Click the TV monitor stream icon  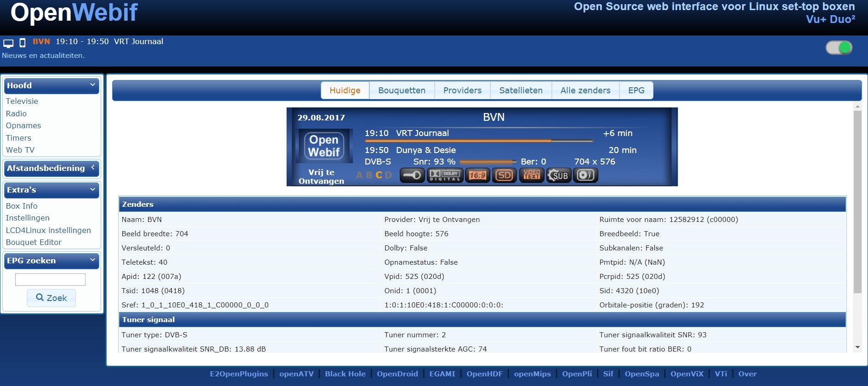[x=8, y=43]
